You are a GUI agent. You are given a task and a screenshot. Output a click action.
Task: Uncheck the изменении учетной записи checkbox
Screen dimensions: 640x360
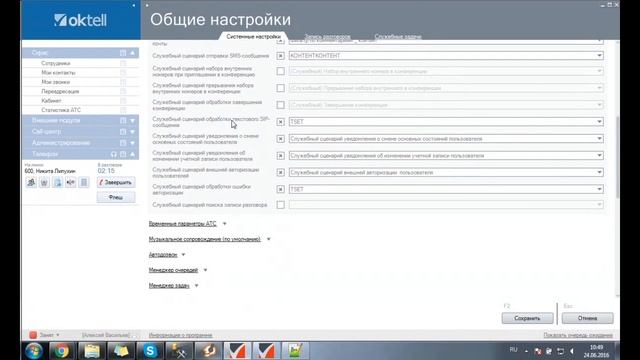[x=280, y=156]
